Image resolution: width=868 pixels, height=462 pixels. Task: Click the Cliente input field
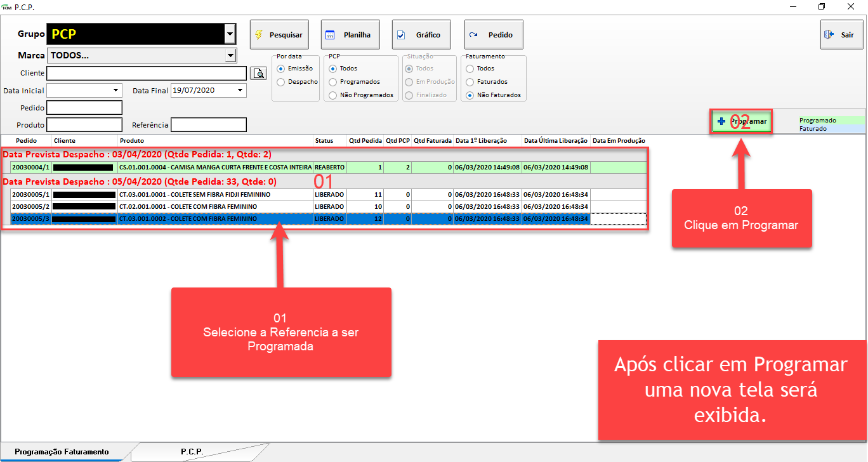point(147,74)
